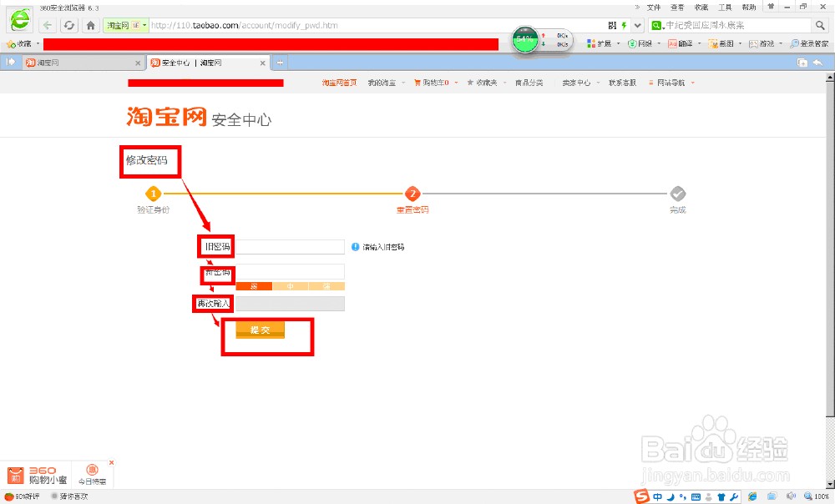This screenshot has width=835, height=504.
Task: Open the 帮助 help menu
Action: [x=749, y=8]
